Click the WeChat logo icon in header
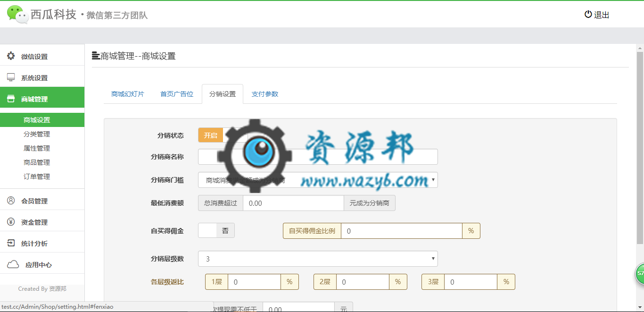 pyautogui.click(x=17, y=14)
